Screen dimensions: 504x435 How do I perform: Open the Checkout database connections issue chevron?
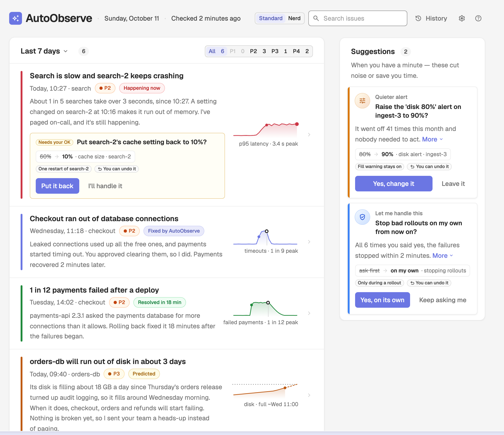pyautogui.click(x=309, y=242)
